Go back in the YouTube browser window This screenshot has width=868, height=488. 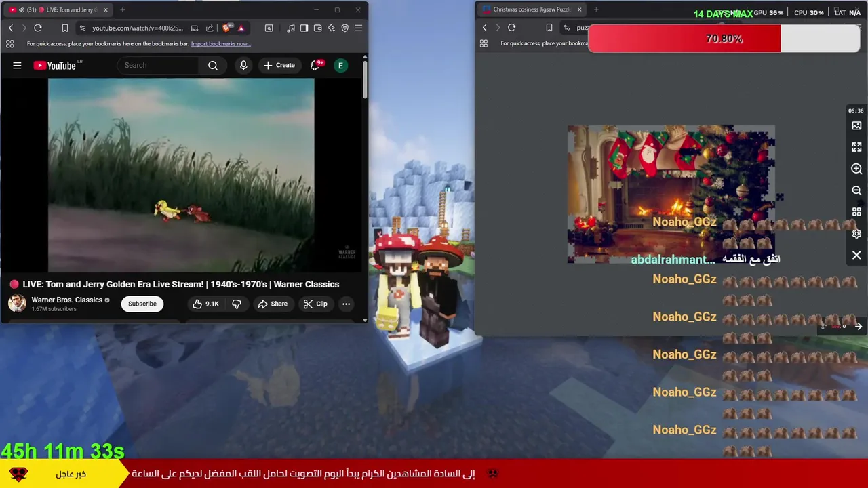pos(11,28)
